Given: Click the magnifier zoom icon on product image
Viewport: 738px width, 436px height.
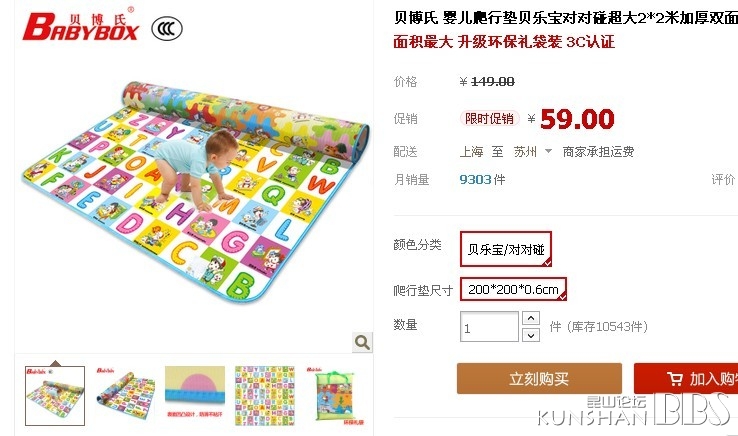Looking at the screenshot, I should pos(362,342).
